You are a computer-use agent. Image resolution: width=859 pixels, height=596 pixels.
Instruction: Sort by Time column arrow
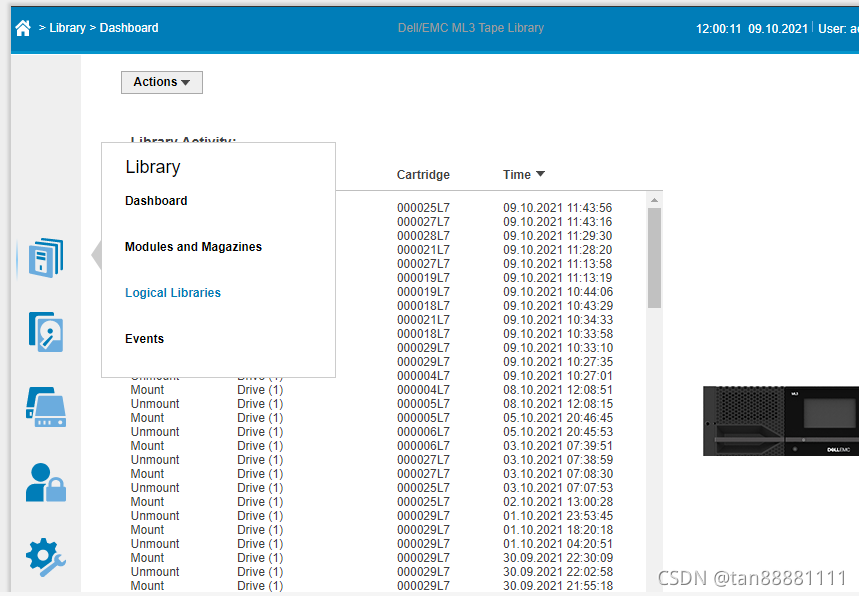click(x=540, y=174)
